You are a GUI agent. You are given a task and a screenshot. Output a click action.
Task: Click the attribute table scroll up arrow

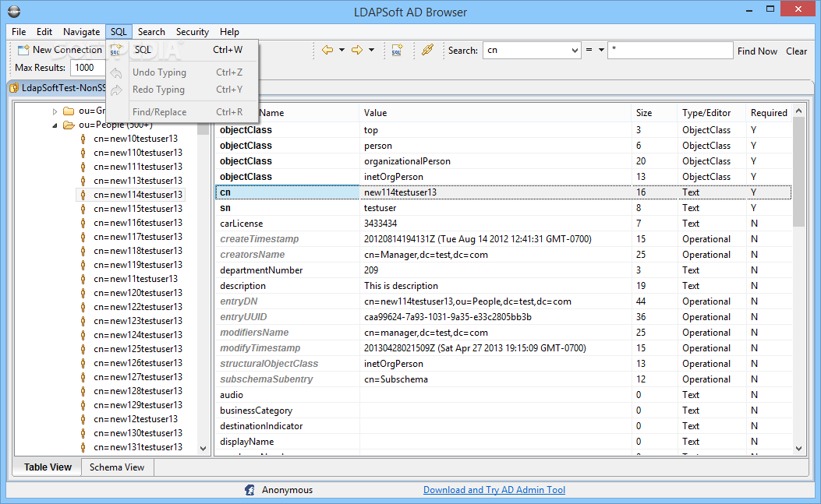[x=798, y=111]
